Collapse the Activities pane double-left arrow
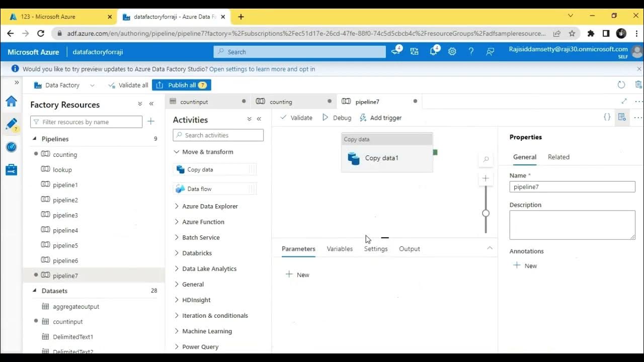Viewport: 644px width, 362px height. [x=259, y=119]
